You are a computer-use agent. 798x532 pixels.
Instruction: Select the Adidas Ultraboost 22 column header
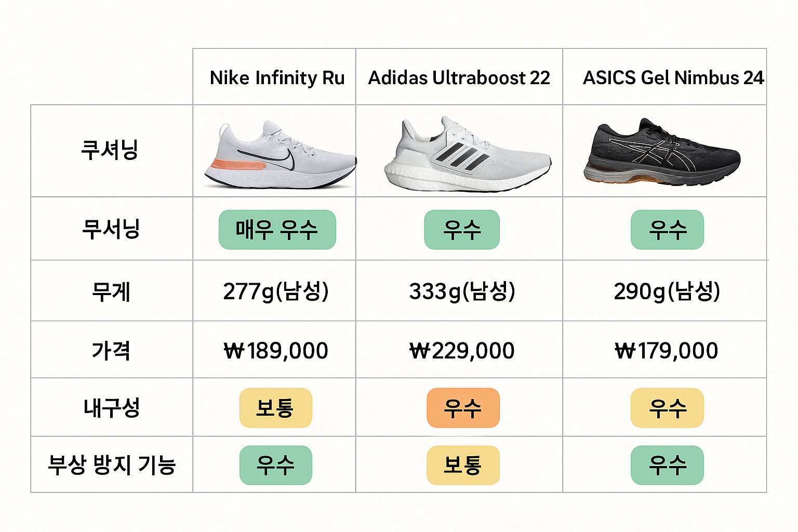(459, 78)
